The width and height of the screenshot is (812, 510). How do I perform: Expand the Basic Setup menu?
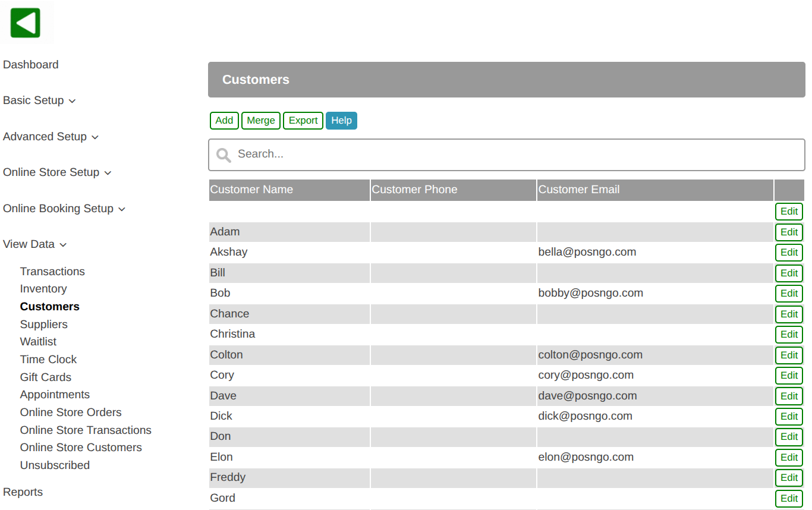click(x=39, y=100)
